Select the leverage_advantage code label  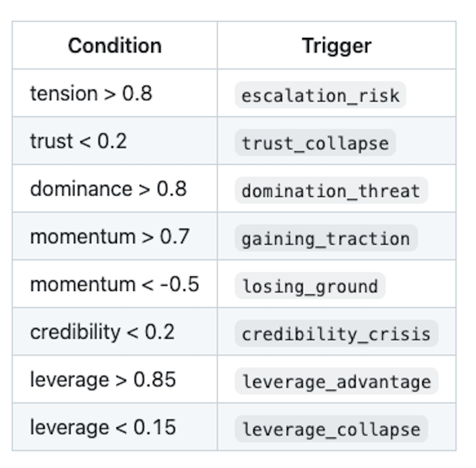(336, 381)
